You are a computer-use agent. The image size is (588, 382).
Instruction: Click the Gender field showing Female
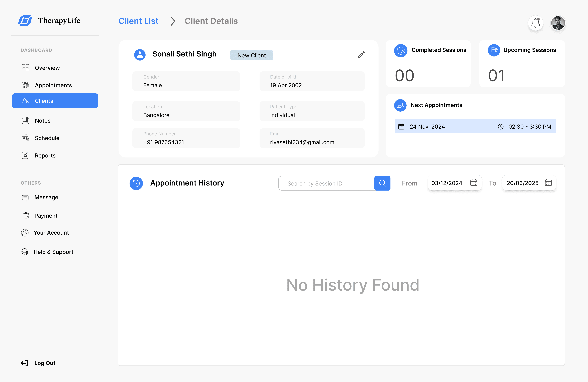(x=186, y=81)
